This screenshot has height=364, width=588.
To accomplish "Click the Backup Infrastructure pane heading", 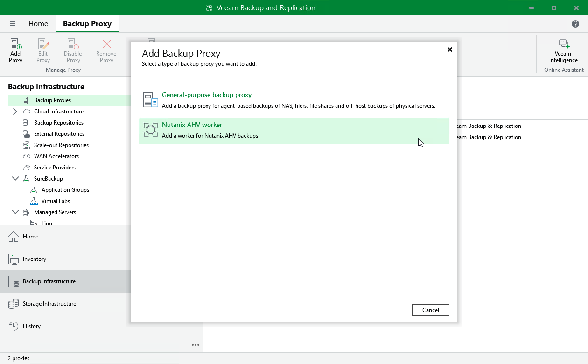I will (x=46, y=87).
